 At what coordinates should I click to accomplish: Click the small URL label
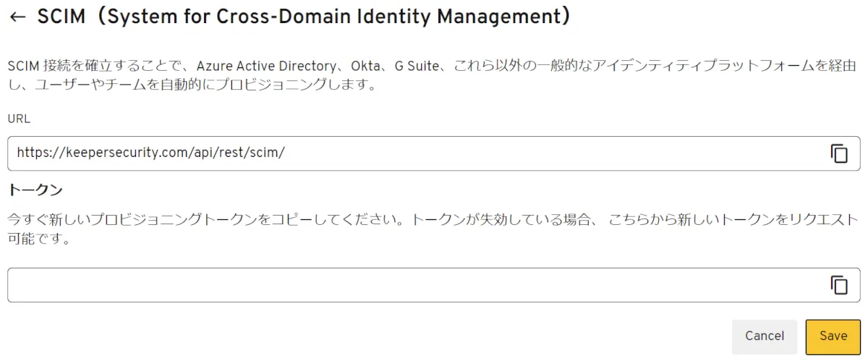pos(19,119)
